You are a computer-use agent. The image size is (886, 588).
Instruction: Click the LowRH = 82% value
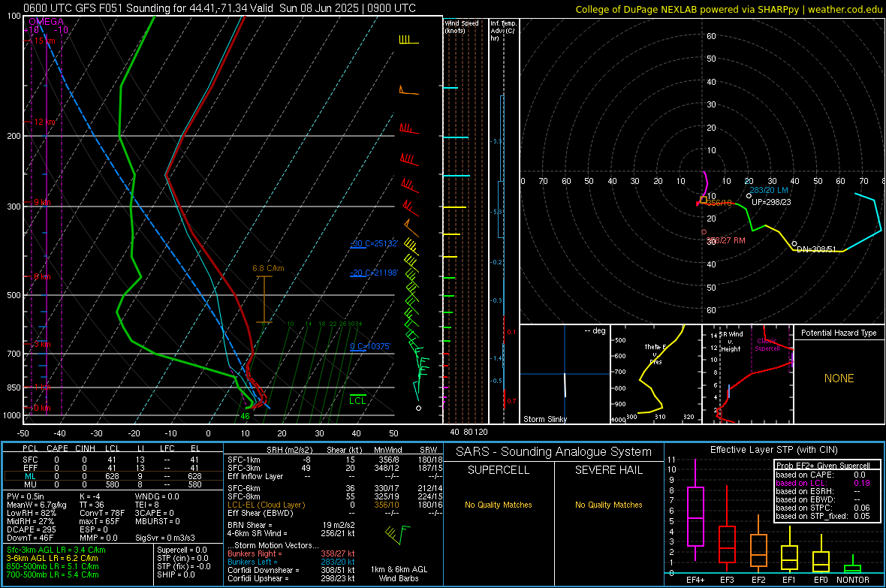point(32,513)
